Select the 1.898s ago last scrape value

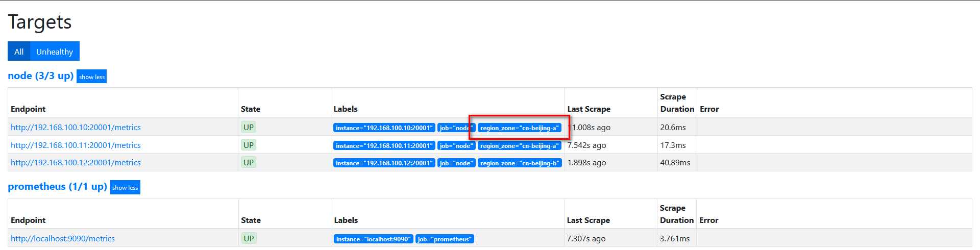587,163
